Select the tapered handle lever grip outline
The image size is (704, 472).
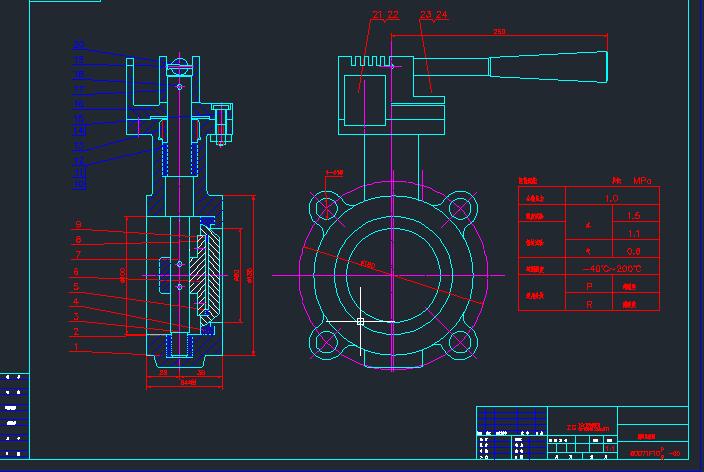point(548,67)
